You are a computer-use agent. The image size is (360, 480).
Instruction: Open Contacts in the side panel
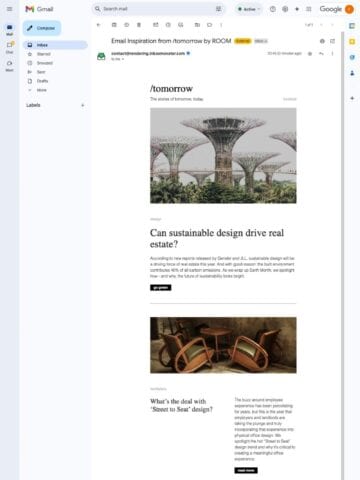click(352, 73)
